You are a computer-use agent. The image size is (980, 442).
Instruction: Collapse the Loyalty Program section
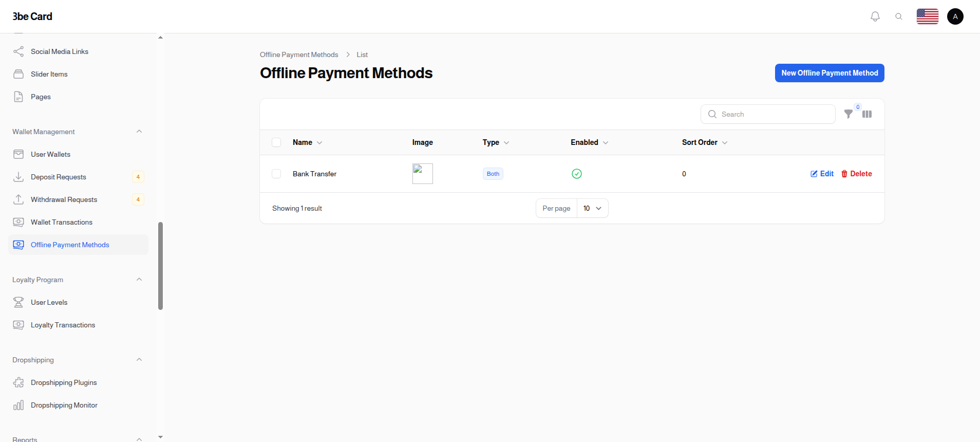(x=139, y=280)
